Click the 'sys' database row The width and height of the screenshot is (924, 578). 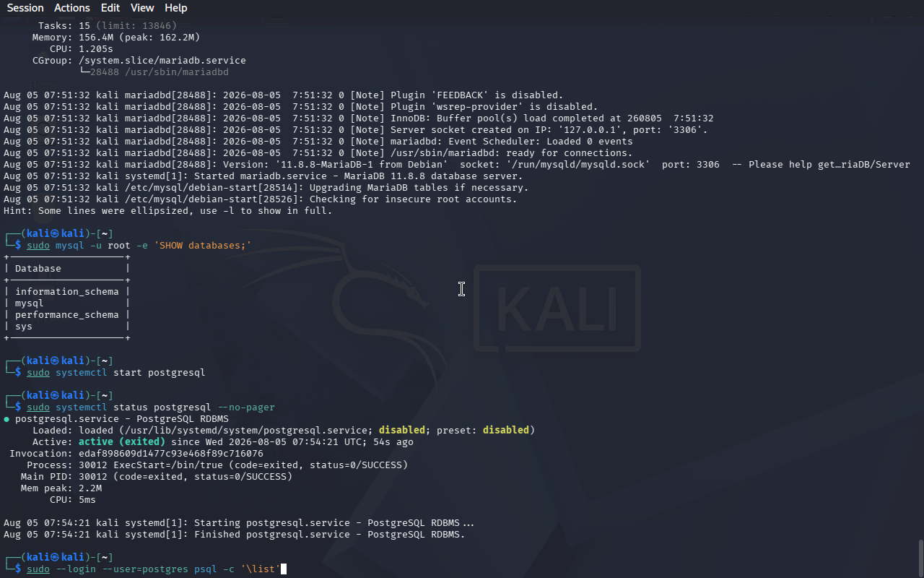(x=67, y=327)
